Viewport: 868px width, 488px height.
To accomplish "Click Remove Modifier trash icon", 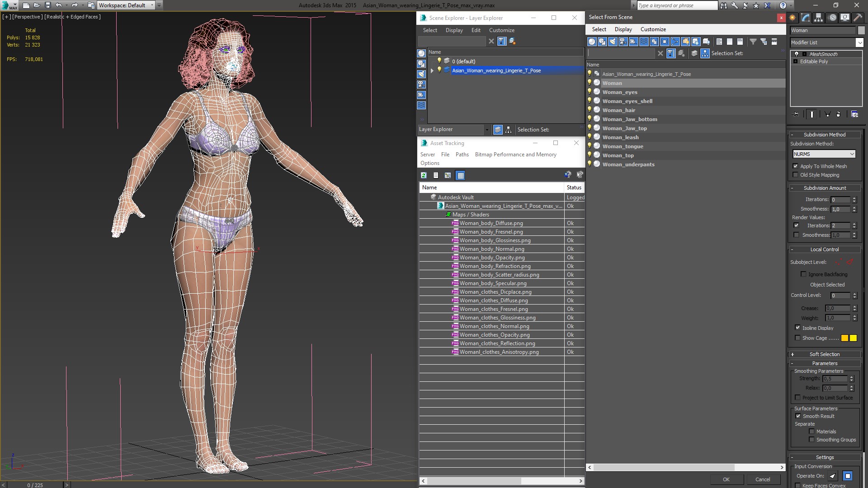I will pos(839,114).
